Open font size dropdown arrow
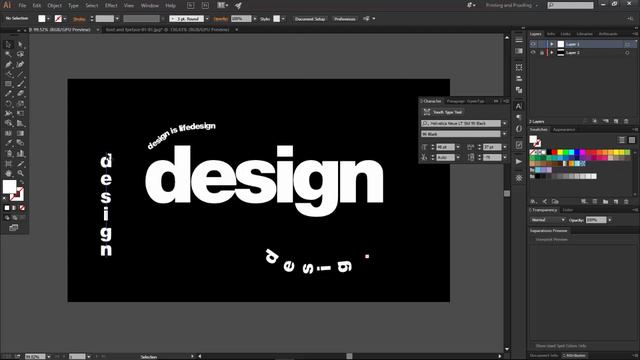Viewport: 640px width, 360px height. click(458, 147)
